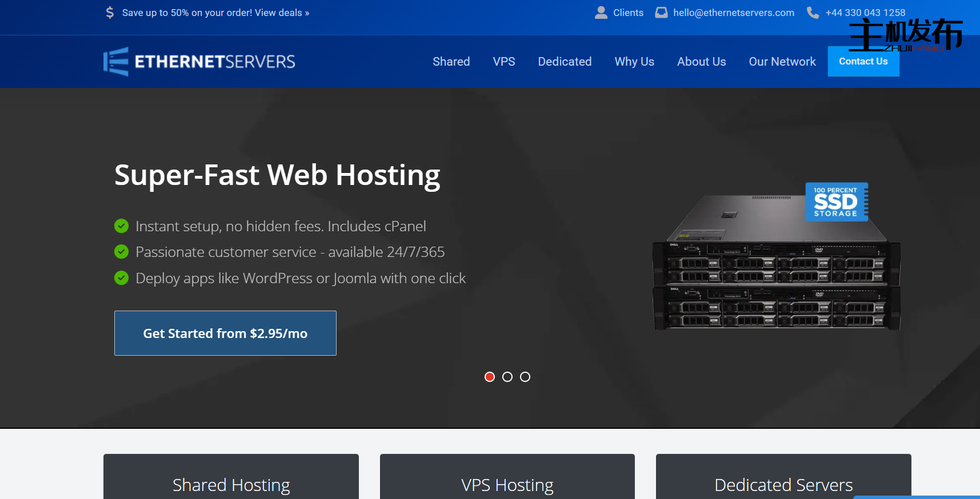Viewport: 980px width, 499px height.
Task: Click the dollar sign deals icon
Action: (x=110, y=13)
